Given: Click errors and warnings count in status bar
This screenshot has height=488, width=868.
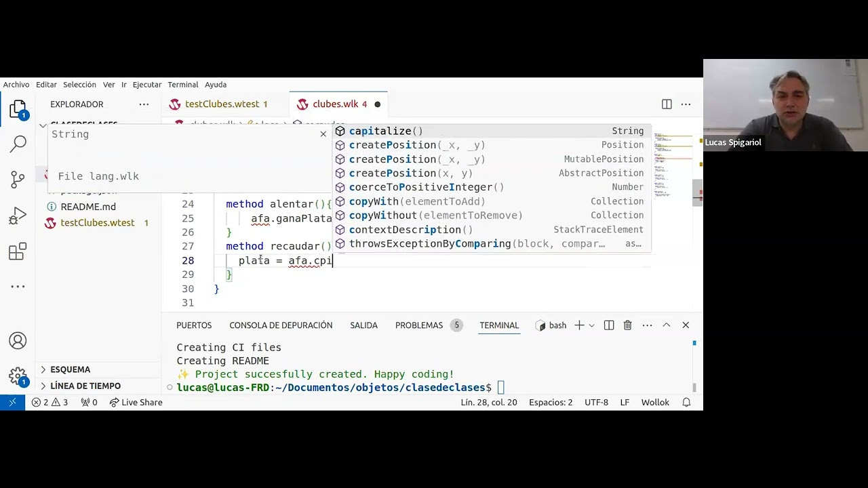Looking at the screenshot, I should (x=50, y=403).
